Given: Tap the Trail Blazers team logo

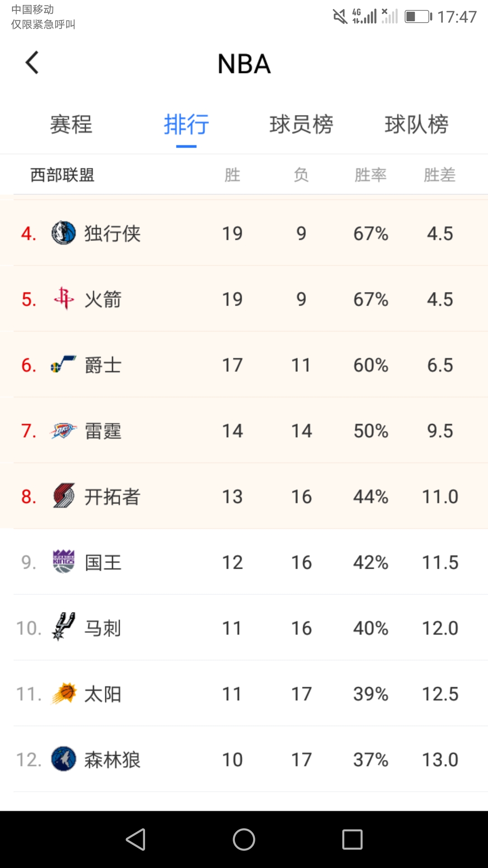Looking at the screenshot, I should click(63, 496).
